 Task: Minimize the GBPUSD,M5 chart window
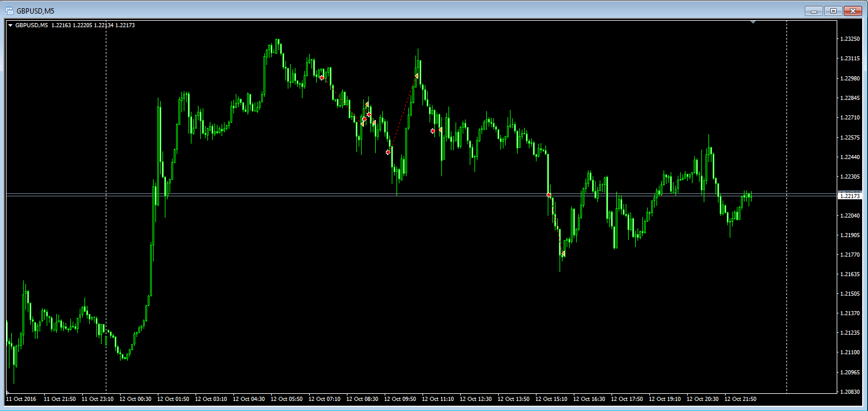click(x=814, y=11)
